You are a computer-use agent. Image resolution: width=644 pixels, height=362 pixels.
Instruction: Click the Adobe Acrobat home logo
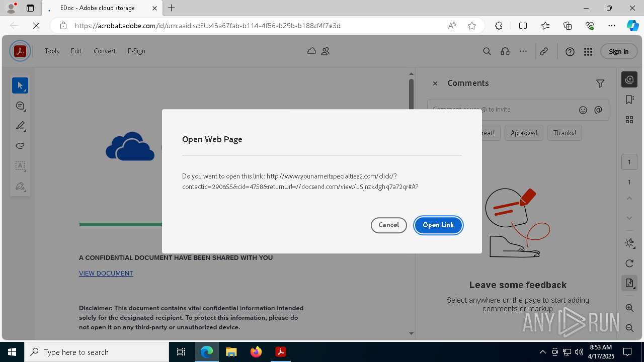[x=20, y=51]
